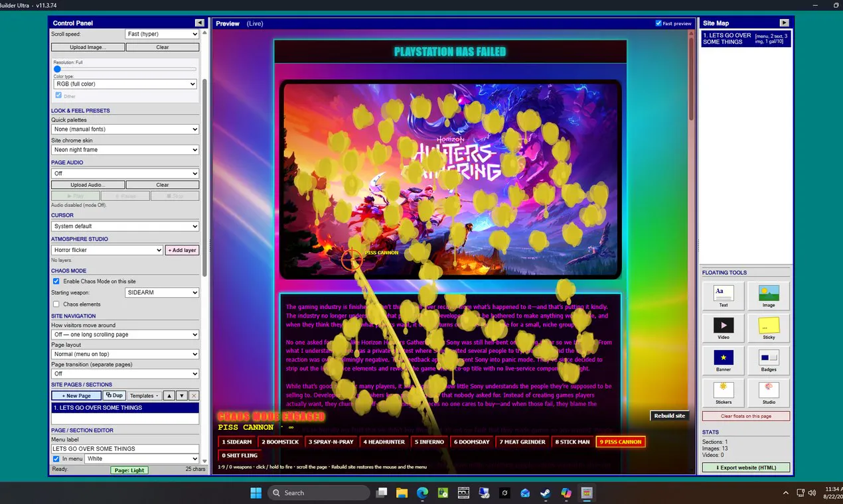Collapse the Control Panel with its arrow
Image resolution: width=843 pixels, height=504 pixels.
199,23
